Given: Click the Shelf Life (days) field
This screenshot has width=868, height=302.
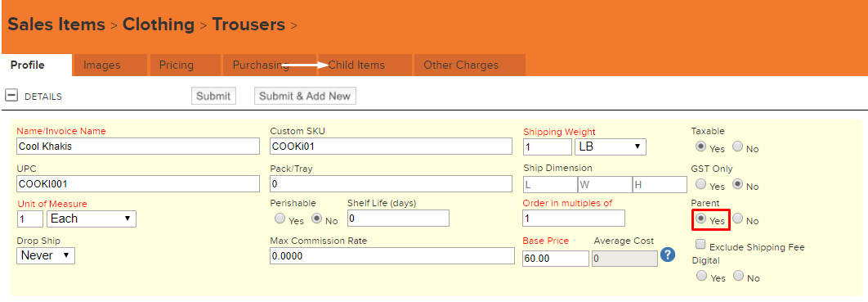Looking at the screenshot, I should 398,219.
